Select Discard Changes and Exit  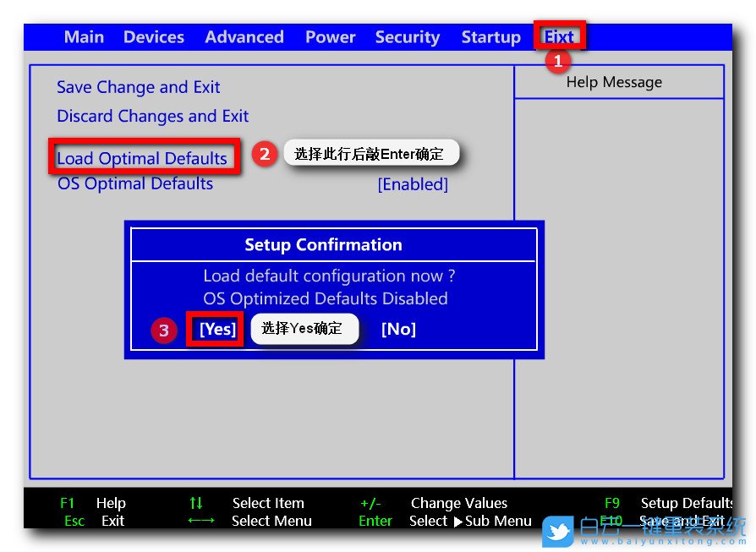(x=152, y=116)
